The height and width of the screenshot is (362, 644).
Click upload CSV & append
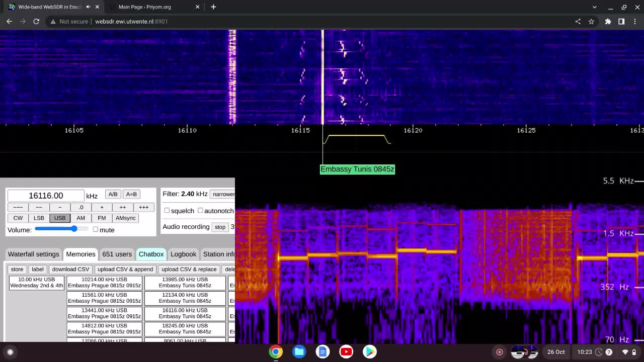pos(125,269)
